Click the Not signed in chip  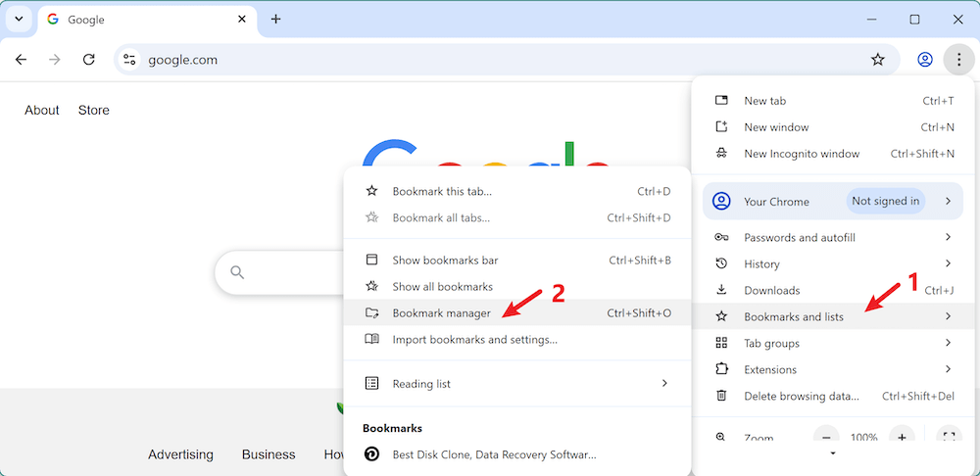(x=886, y=201)
